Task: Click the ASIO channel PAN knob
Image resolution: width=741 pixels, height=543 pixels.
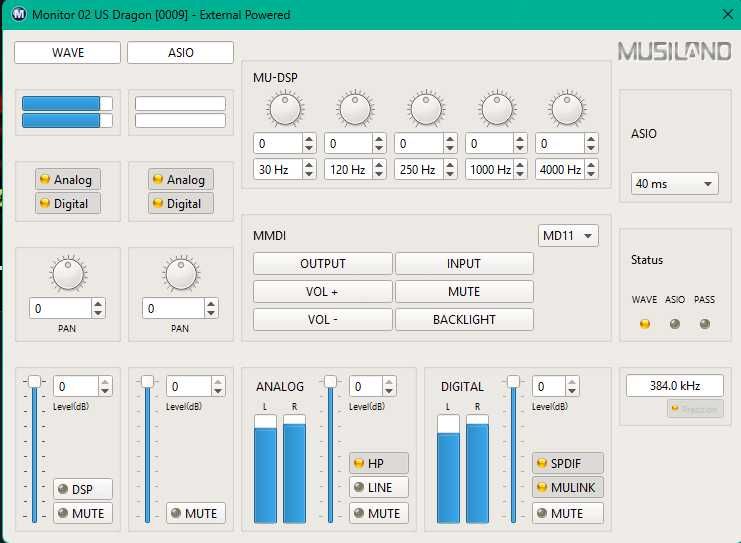Action: [x=181, y=273]
